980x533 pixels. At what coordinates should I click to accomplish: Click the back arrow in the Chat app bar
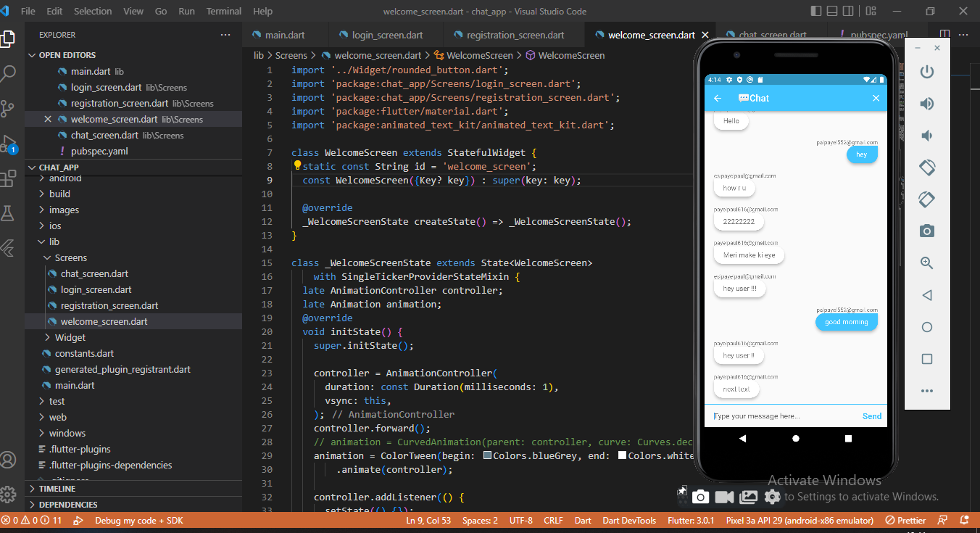(718, 99)
